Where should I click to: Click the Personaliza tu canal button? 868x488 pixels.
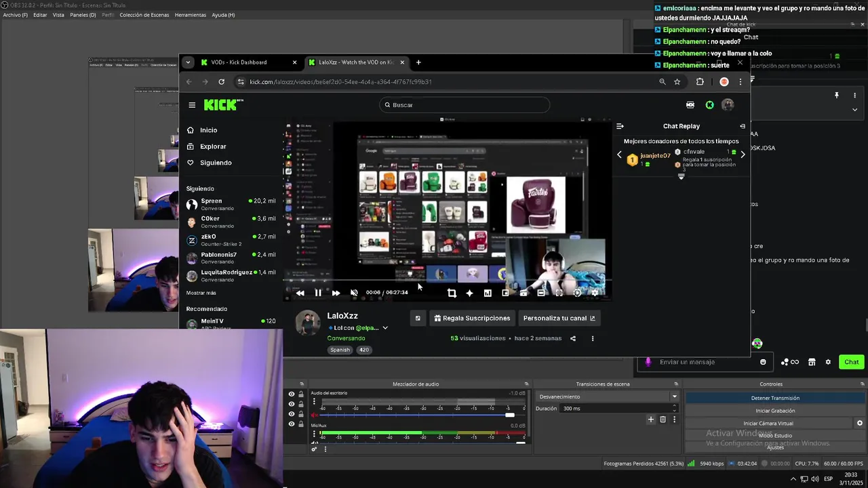point(559,318)
